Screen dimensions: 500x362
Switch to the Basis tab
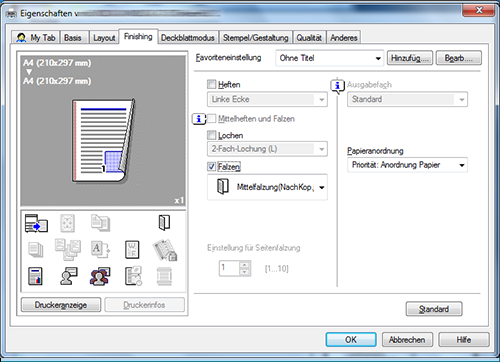[73, 38]
